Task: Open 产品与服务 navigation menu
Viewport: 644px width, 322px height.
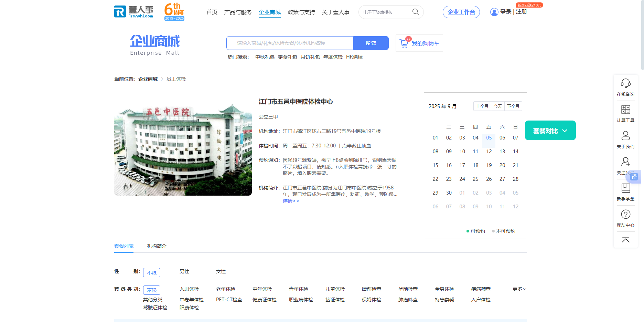Action: [238, 12]
